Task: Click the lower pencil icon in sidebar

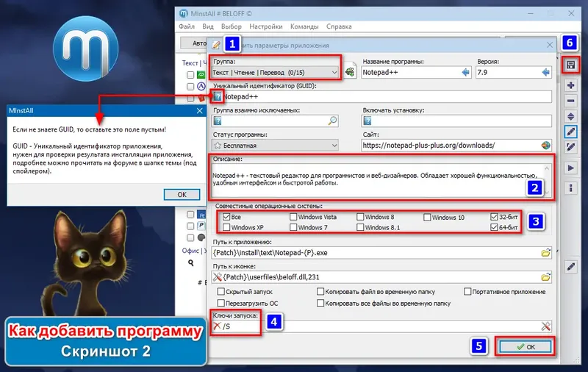Action: (570, 267)
